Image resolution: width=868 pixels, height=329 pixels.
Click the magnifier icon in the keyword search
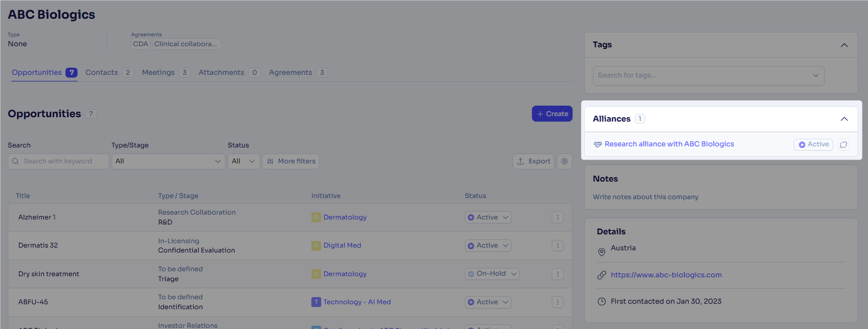click(x=15, y=161)
